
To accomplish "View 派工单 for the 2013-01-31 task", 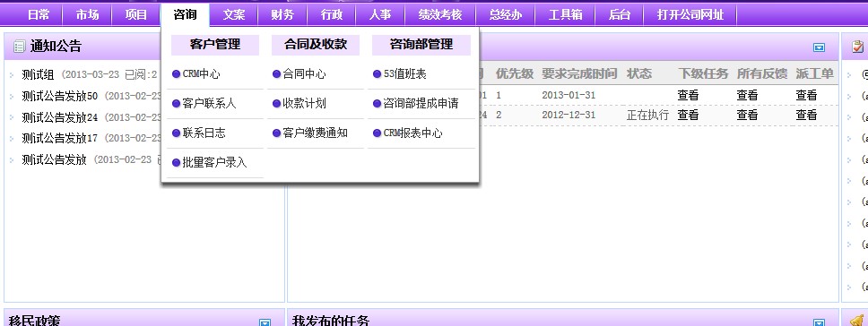I will (806, 95).
